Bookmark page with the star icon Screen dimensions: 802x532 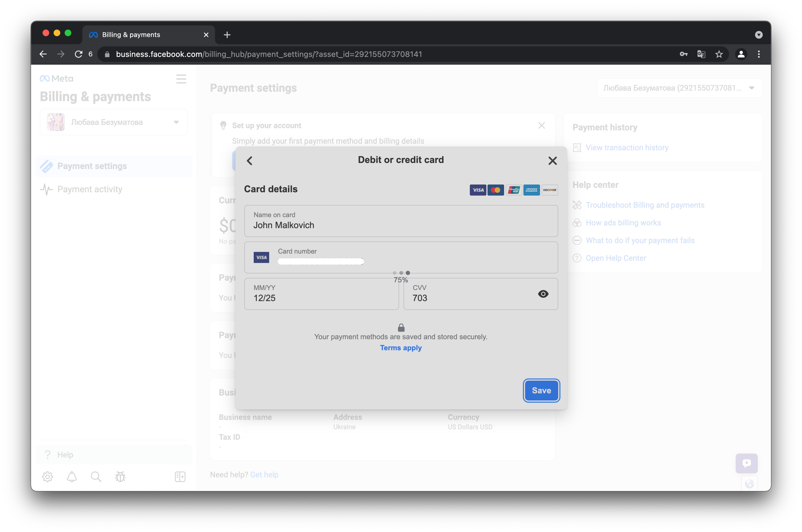[x=719, y=54]
